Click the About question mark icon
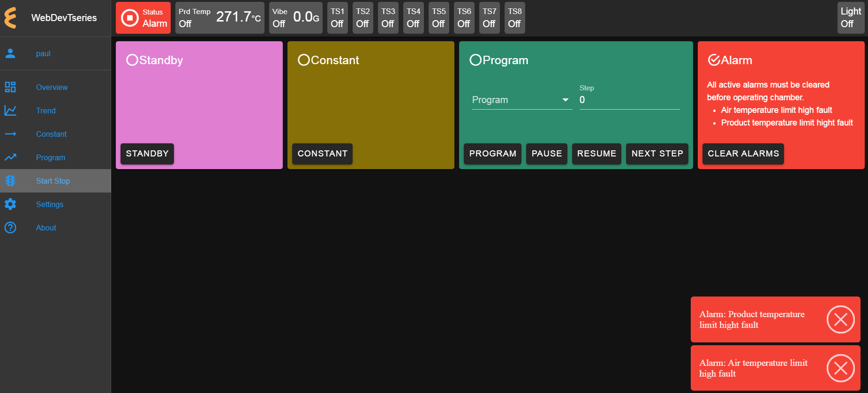This screenshot has height=393, width=868. 10,228
